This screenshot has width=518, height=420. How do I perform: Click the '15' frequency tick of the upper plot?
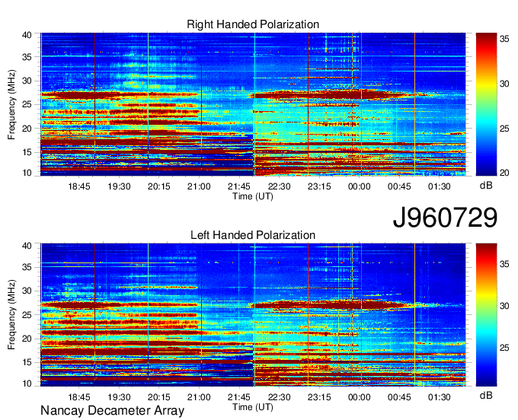coord(27,152)
